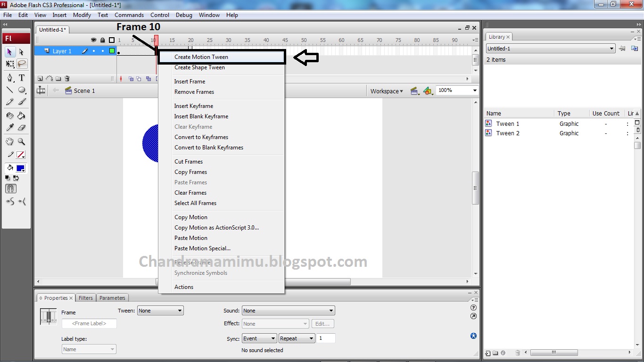Select the Line tool
The image size is (644, 362).
click(10, 90)
